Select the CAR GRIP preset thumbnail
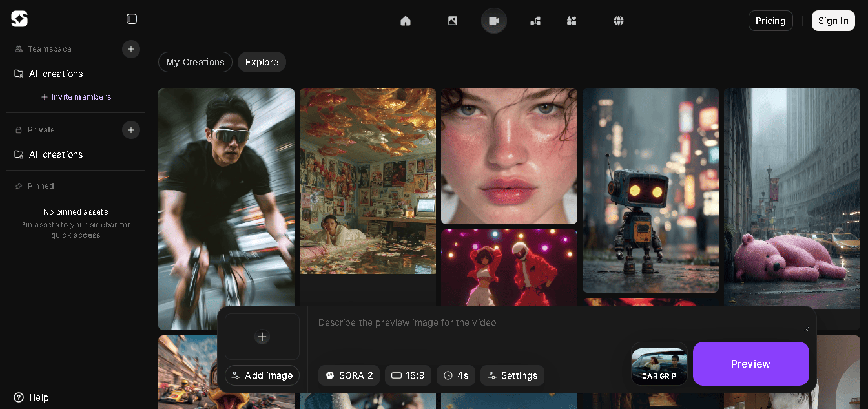 659,365
